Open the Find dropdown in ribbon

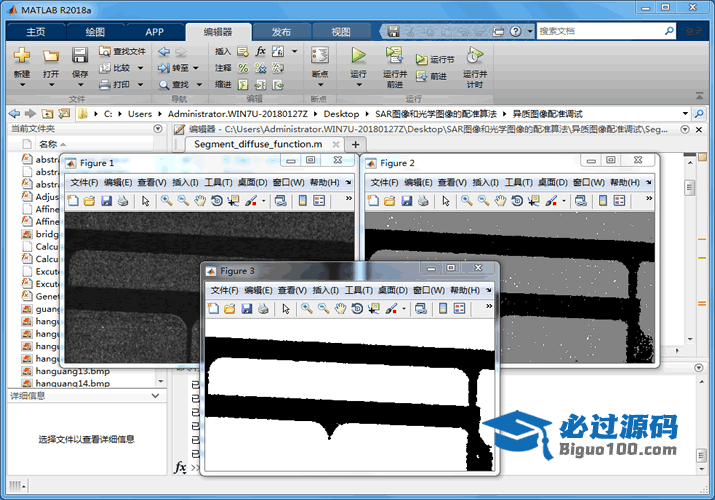[x=199, y=85]
